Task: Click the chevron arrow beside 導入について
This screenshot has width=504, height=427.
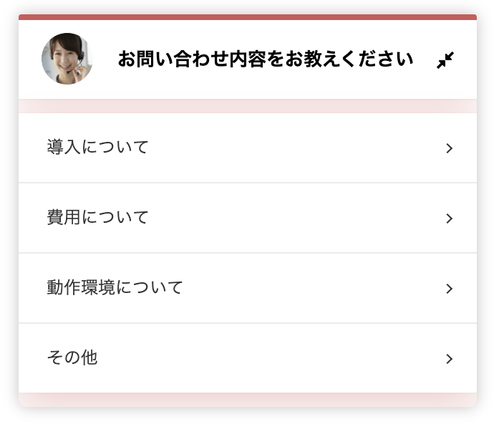Action: pos(450,148)
